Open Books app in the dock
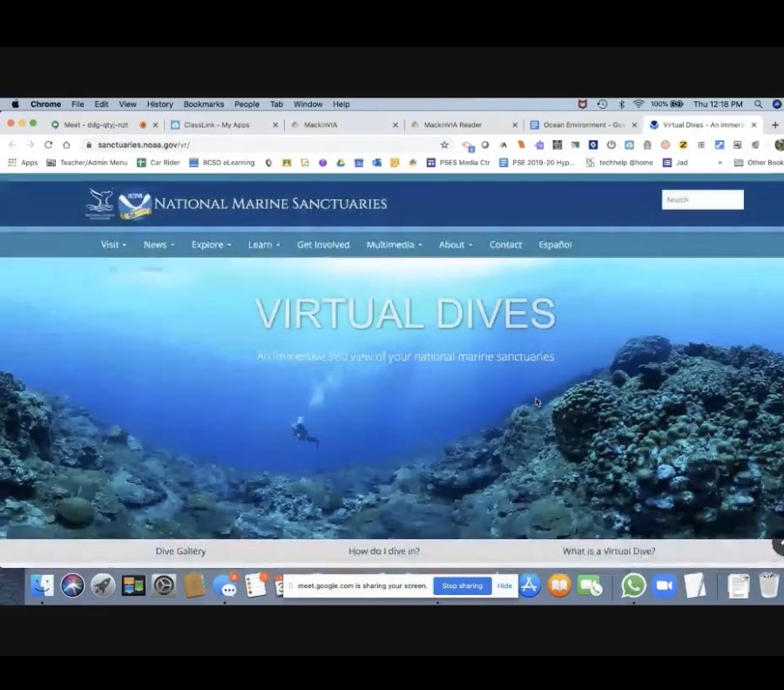The height and width of the screenshot is (690, 784). pyautogui.click(x=559, y=585)
